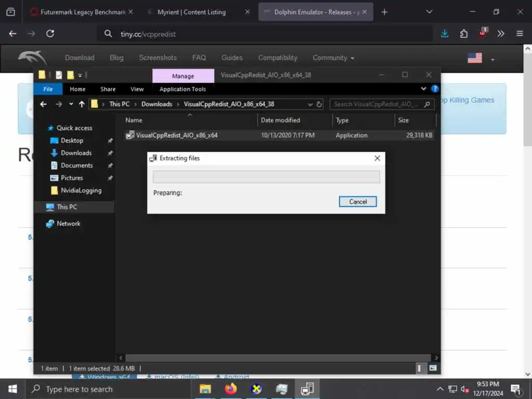Click the extraction progress bar
532x399 pixels.
[x=267, y=177]
